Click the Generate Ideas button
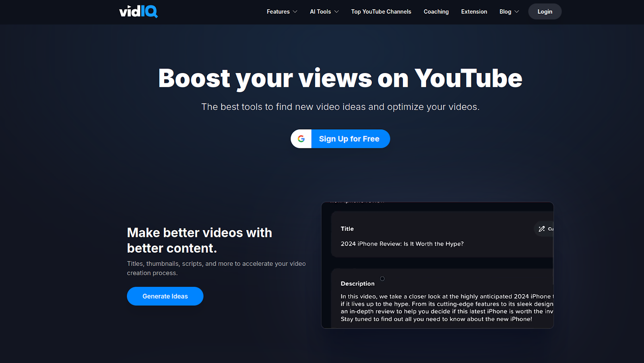The width and height of the screenshot is (644, 363). coord(165,296)
